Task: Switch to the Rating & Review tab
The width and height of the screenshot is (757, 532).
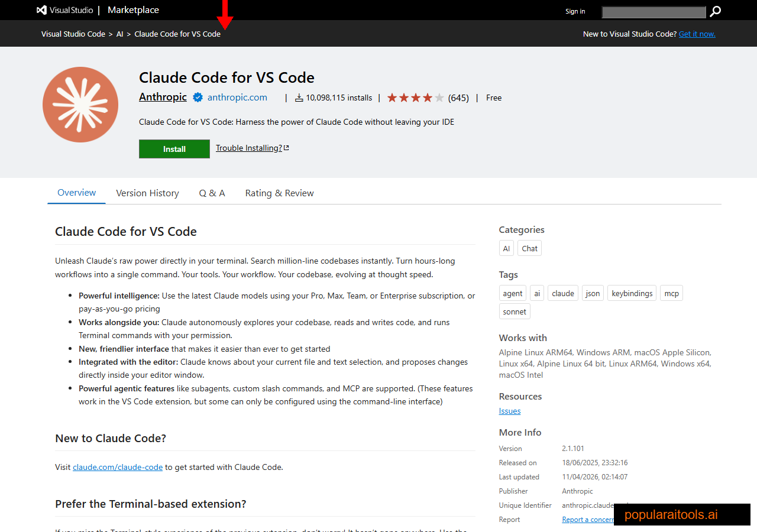Action: click(x=279, y=193)
